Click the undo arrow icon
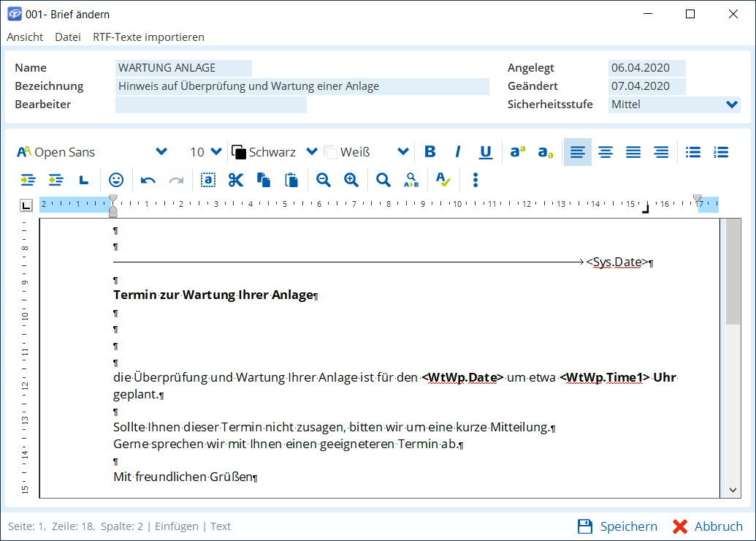 tap(148, 180)
